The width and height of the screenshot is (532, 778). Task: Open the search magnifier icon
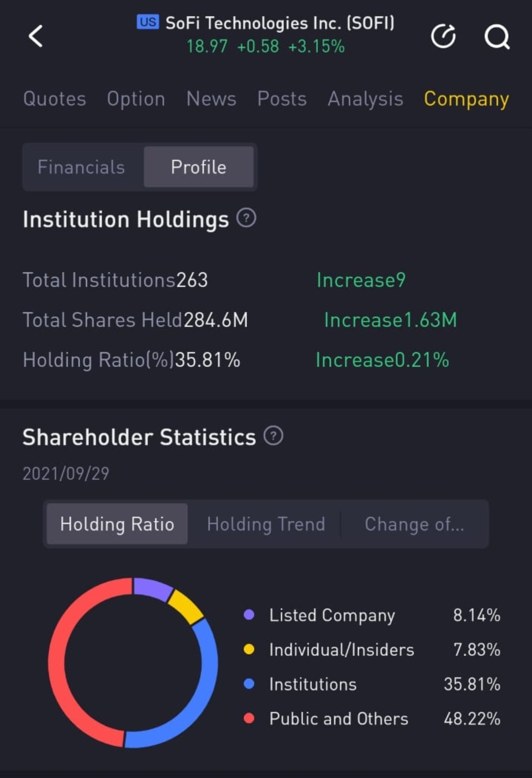(497, 36)
